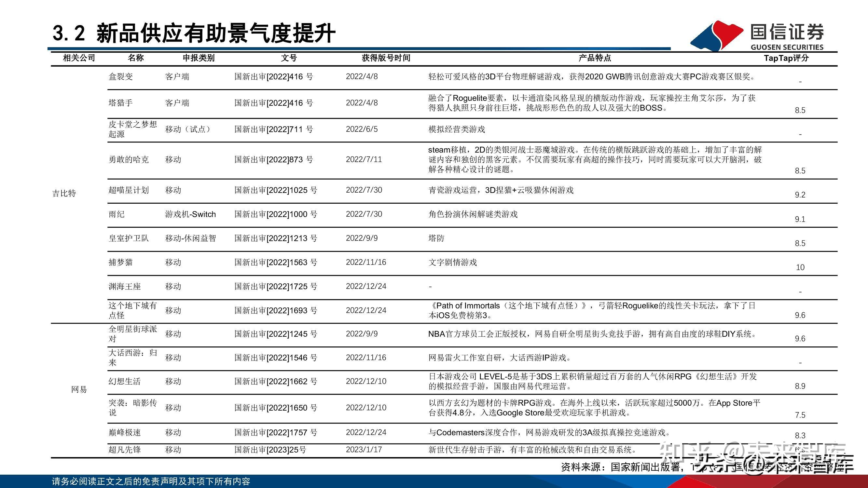Click date cell 2023/1/17

coord(364,450)
